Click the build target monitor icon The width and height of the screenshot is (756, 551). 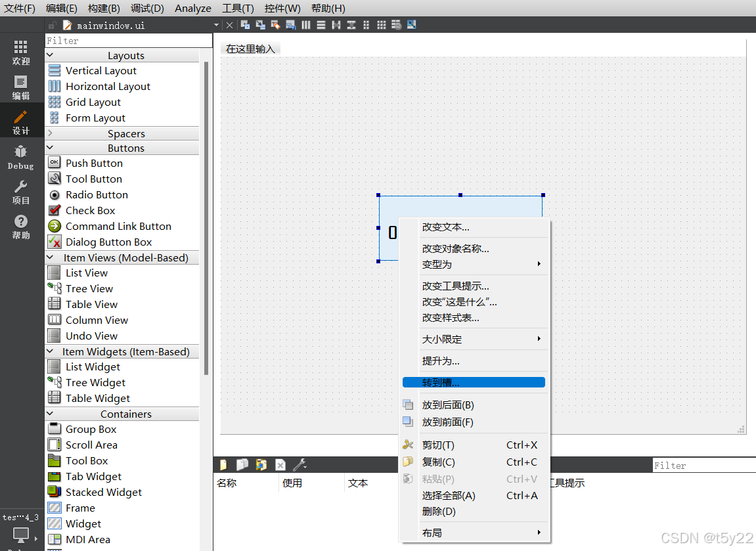point(21,535)
